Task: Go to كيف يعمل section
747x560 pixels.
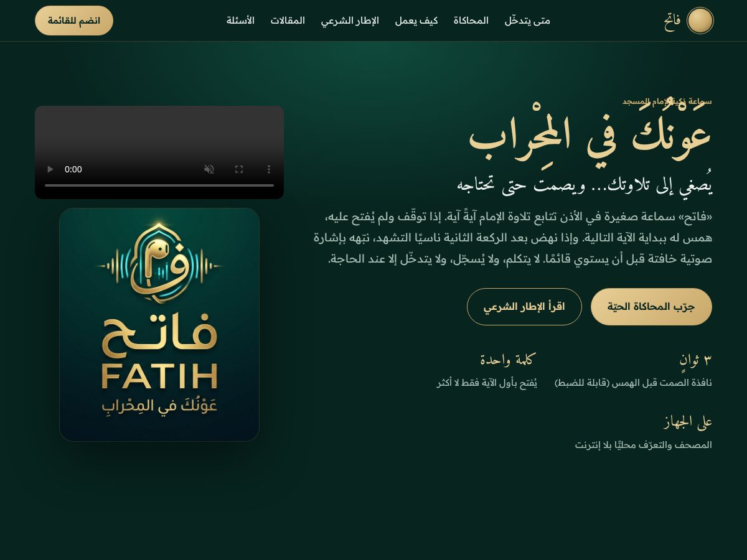Action: 416,21
